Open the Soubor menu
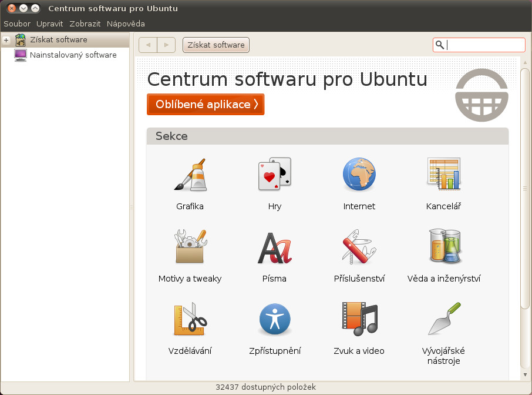The image size is (532, 395). point(16,24)
